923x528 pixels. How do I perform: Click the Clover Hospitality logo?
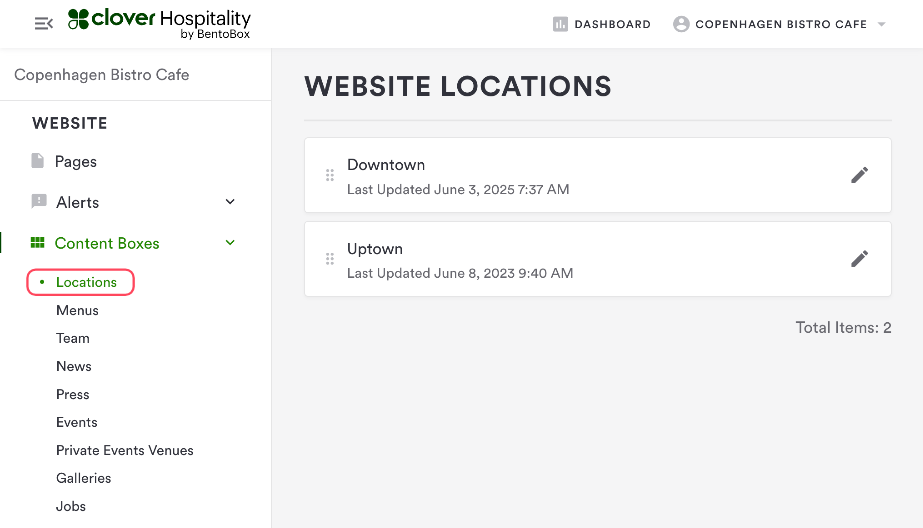(159, 23)
